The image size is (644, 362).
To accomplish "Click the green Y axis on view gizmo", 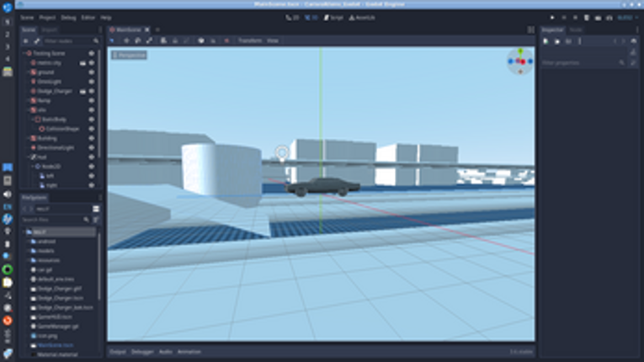I will pos(520,51).
